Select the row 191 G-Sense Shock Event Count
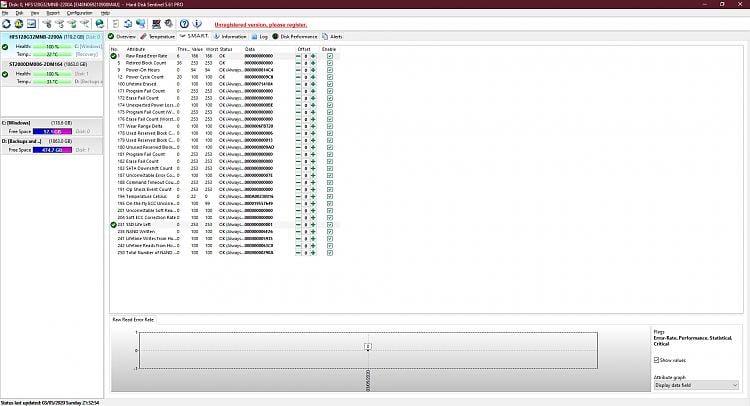Image resolution: width=750 pixels, height=406 pixels. 225,189
